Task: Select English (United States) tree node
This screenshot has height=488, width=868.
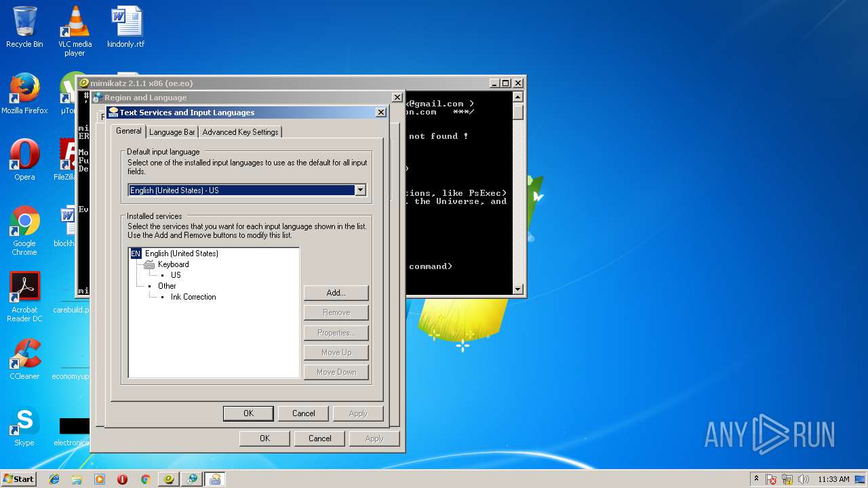Action: point(182,253)
